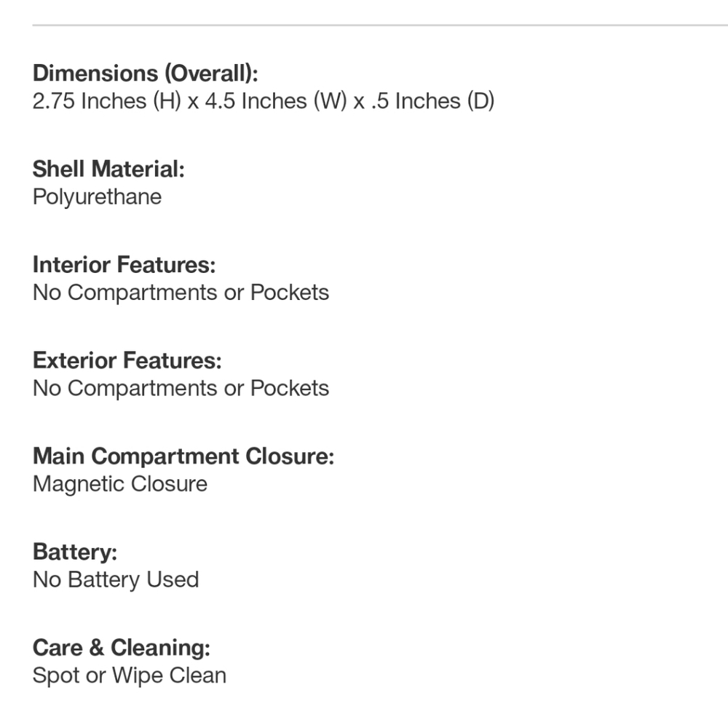Click No Compartments text under Interior Features

pos(181,293)
